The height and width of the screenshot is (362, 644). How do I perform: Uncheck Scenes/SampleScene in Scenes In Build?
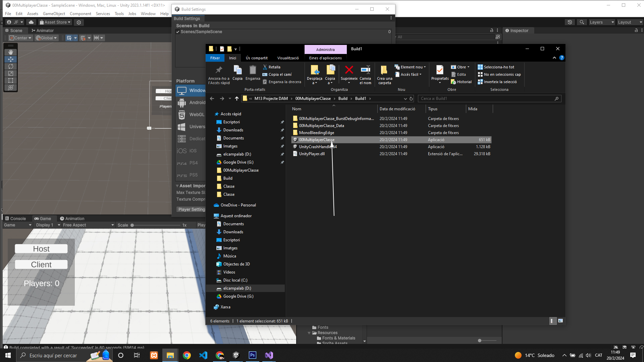178,32
